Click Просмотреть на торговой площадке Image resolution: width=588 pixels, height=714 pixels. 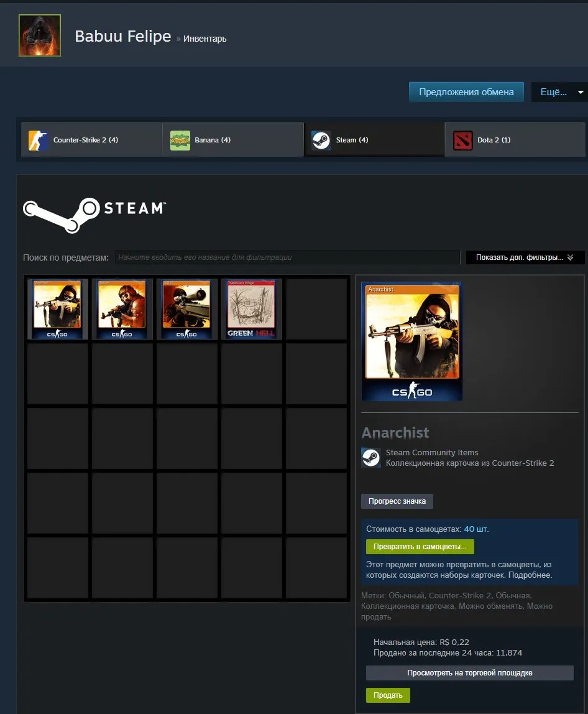coord(470,672)
